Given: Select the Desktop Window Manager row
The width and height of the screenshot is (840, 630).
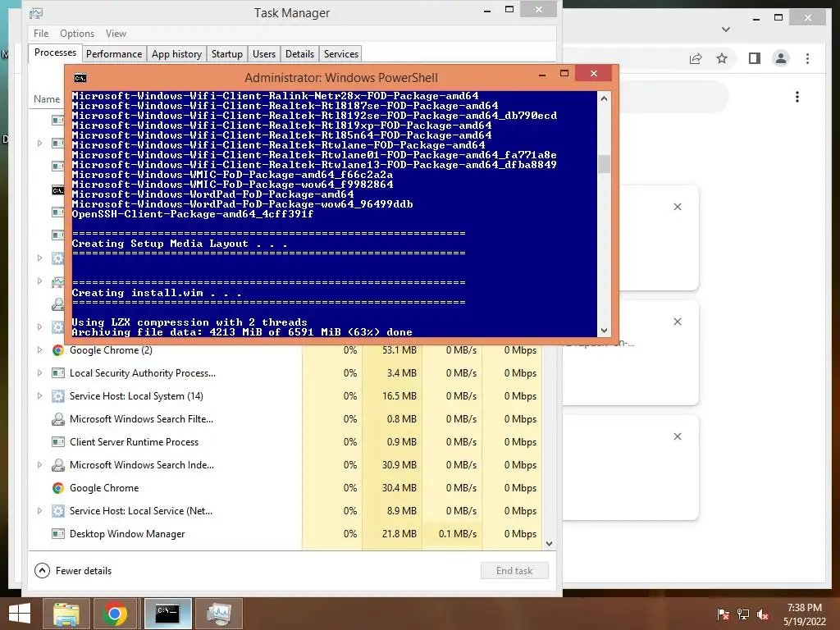Looking at the screenshot, I should [x=285, y=534].
